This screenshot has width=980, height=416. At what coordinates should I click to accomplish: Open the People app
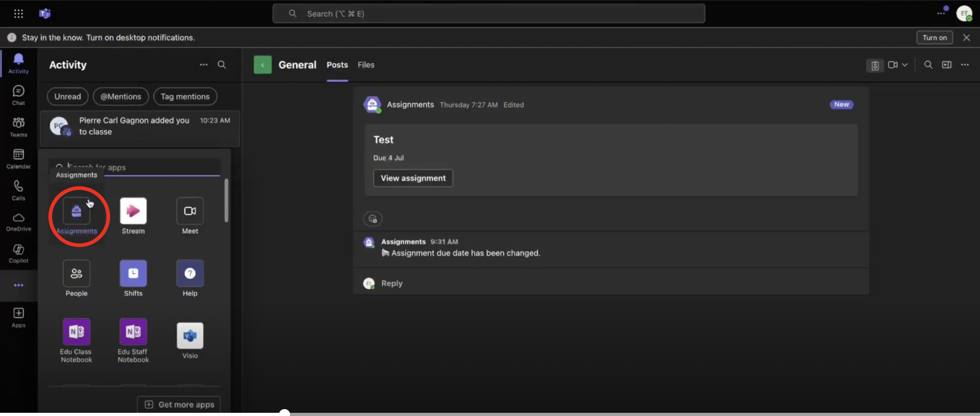[77, 273]
